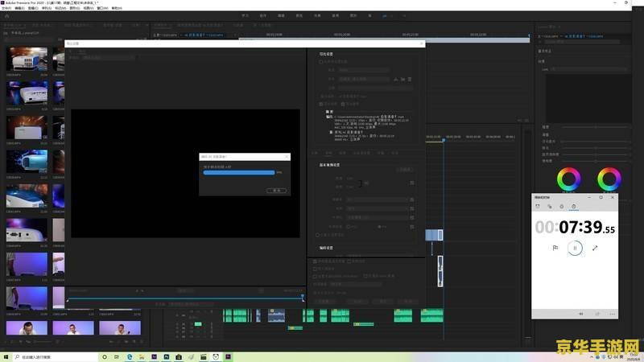Click the delete preset trash icon

pos(410,79)
